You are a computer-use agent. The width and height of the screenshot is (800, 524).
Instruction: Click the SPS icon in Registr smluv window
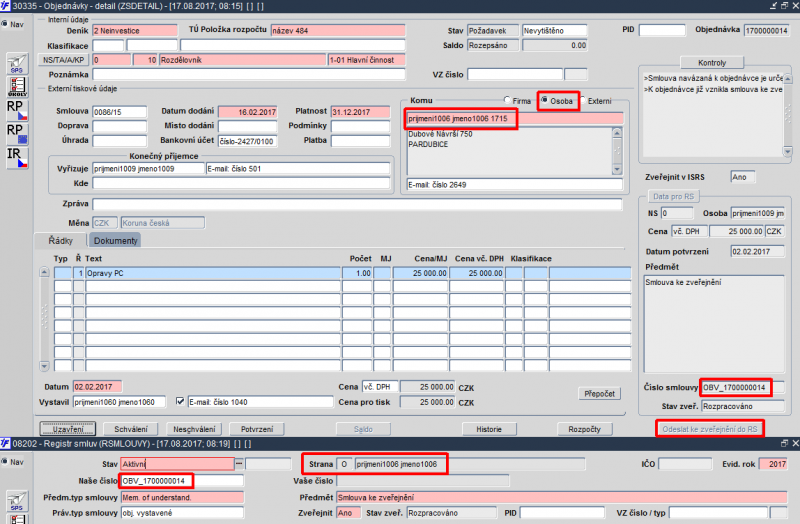tap(17, 501)
